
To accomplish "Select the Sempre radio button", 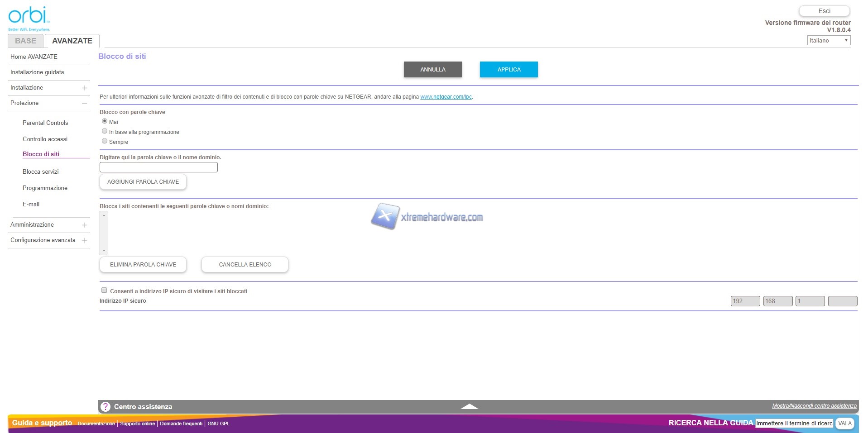I will click(105, 141).
